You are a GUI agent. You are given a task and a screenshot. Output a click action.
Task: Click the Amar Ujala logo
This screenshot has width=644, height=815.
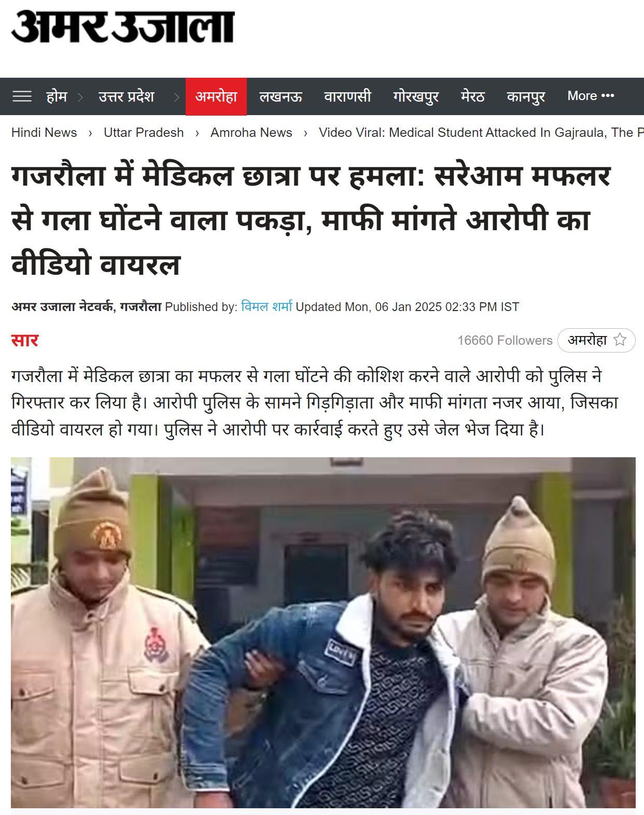click(123, 27)
